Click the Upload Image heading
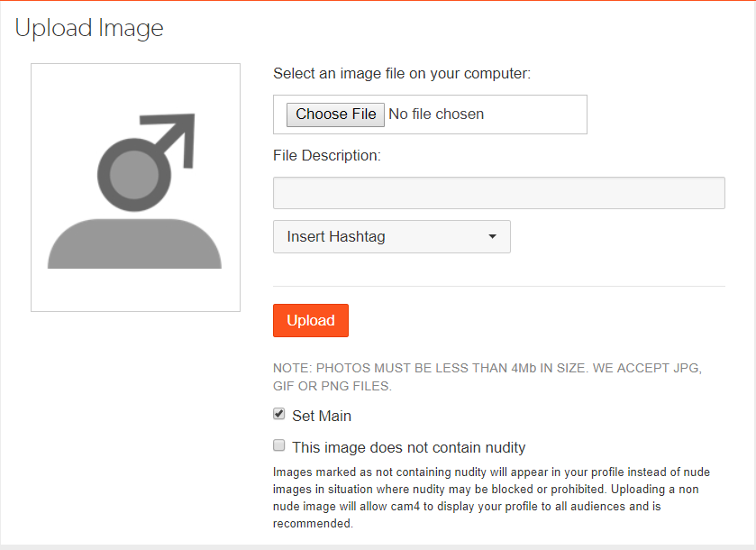 click(x=89, y=28)
